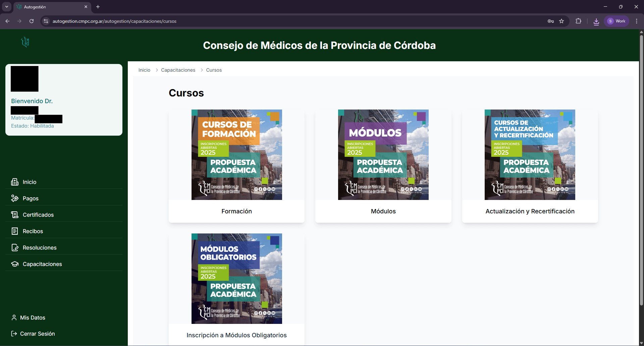Viewport: 644px width, 346px height.
Task: Open Mis Datos via the person icon
Action: click(14, 317)
